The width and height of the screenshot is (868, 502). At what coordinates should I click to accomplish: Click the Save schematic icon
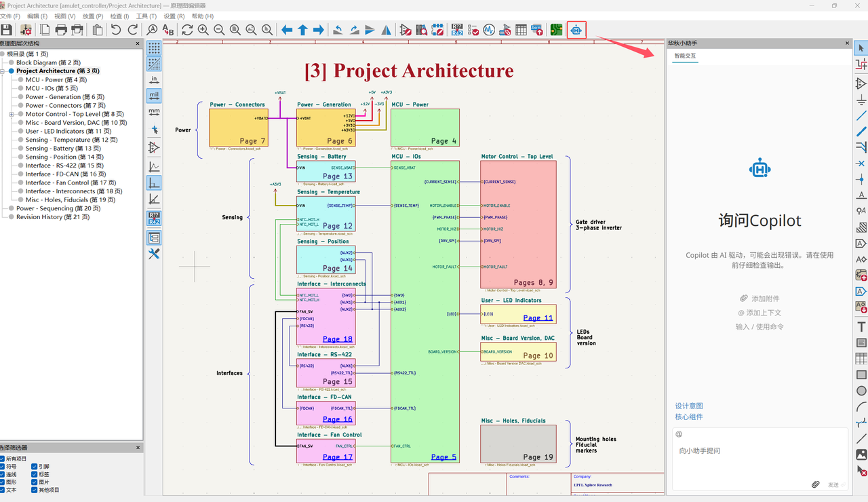pos(7,30)
